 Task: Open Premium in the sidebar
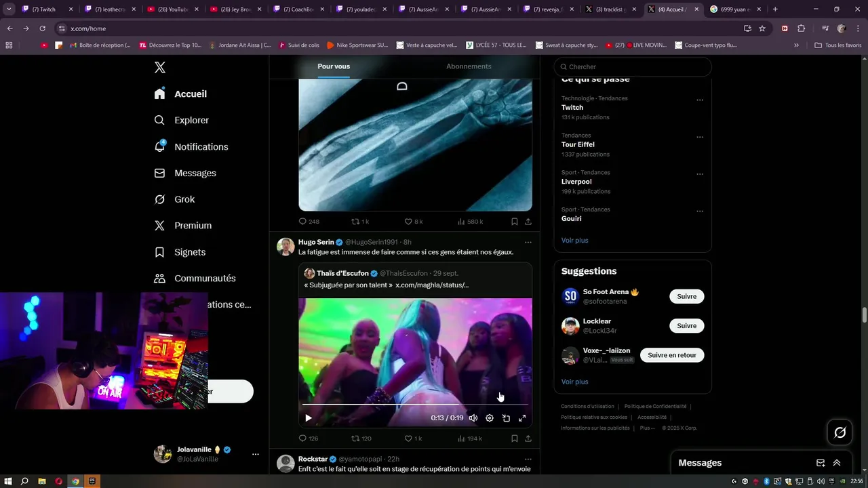pyautogui.click(x=183, y=226)
